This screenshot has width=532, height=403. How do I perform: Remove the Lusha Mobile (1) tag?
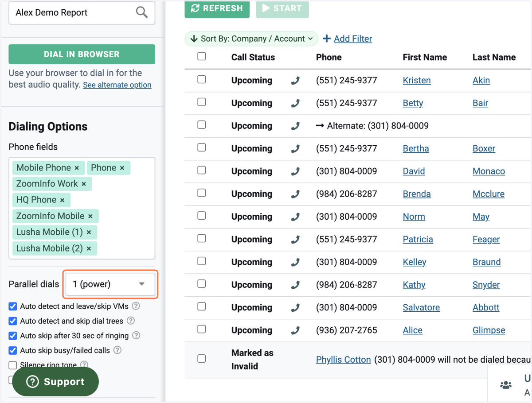89,232
